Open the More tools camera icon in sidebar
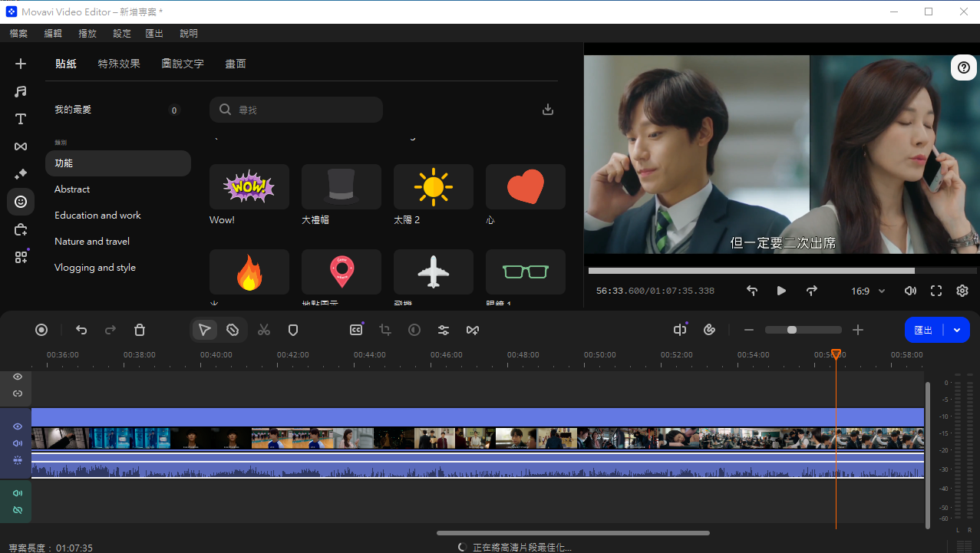Image resolution: width=980 pixels, height=553 pixels. tap(21, 229)
